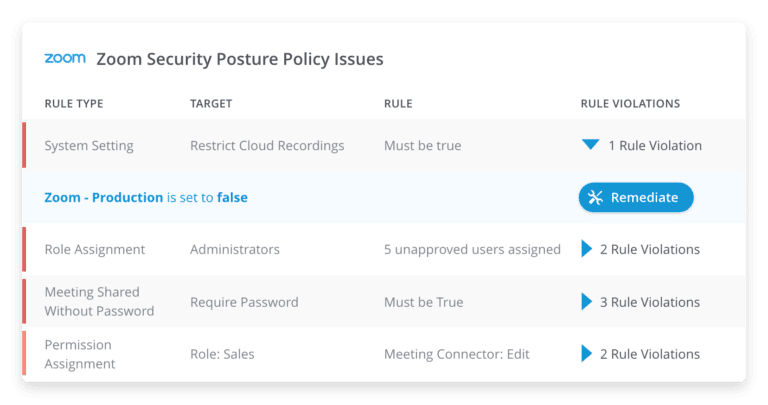Click Meeting Connector: Edit rule text
This screenshot has width=768, height=405.
456,354
